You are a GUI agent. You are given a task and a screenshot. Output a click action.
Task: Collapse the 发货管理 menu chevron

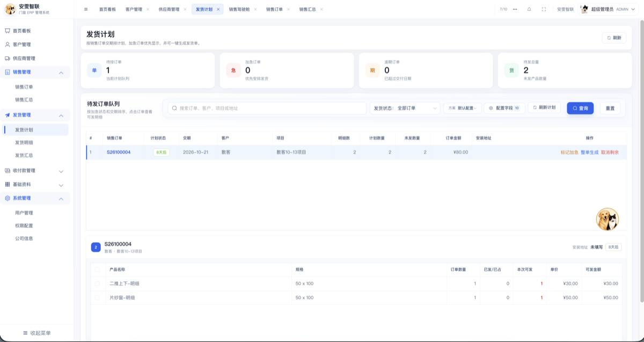tap(61, 115)
